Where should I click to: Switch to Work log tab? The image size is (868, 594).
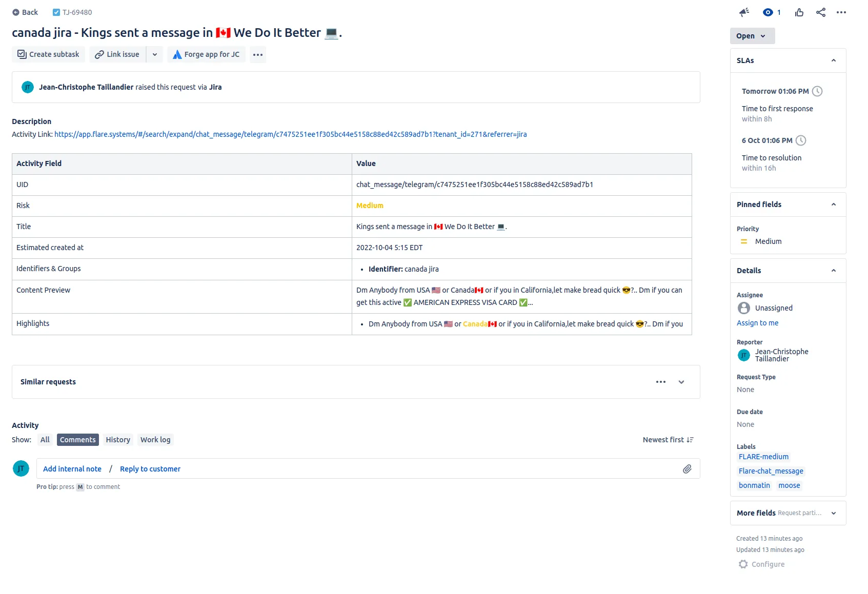point(155,440)
